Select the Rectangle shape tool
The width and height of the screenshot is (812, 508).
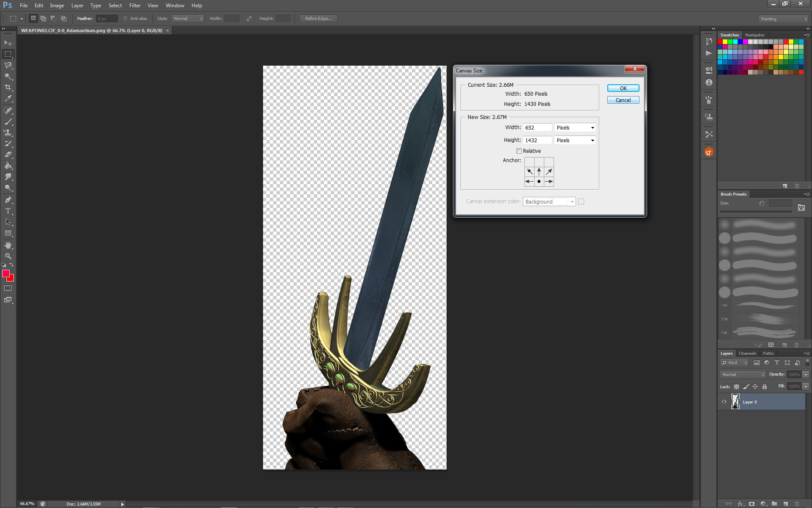8,233
